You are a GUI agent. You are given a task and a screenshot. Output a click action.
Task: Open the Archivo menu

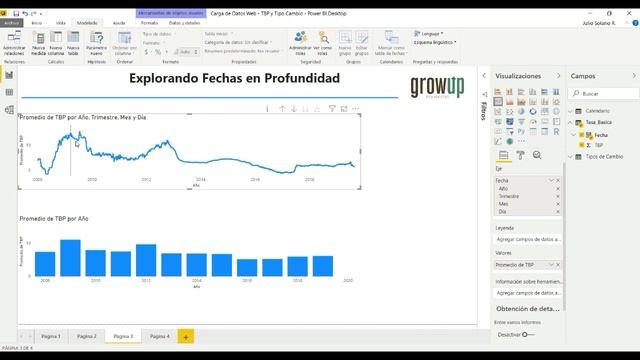pyautogui.click(x=11, y=23)
